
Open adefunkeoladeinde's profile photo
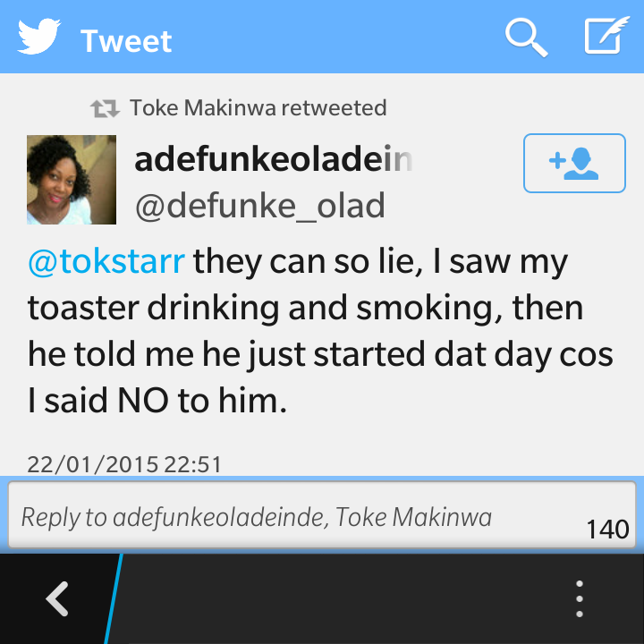coord(72,180)
